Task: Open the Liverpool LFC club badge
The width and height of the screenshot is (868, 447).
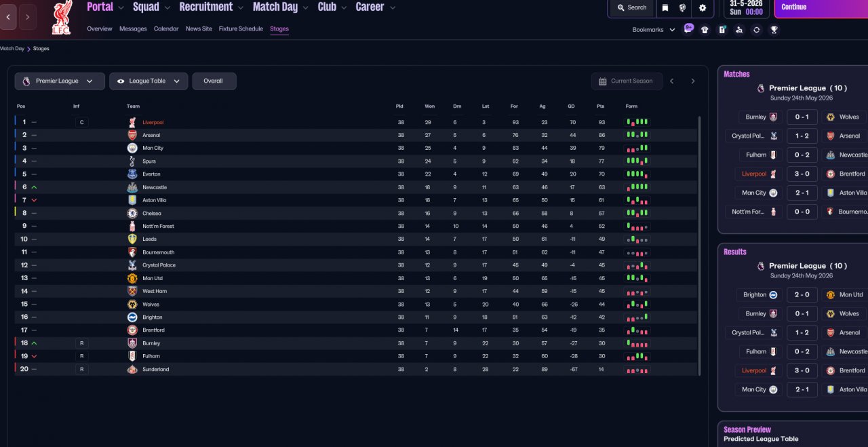Action: (62, 18)
